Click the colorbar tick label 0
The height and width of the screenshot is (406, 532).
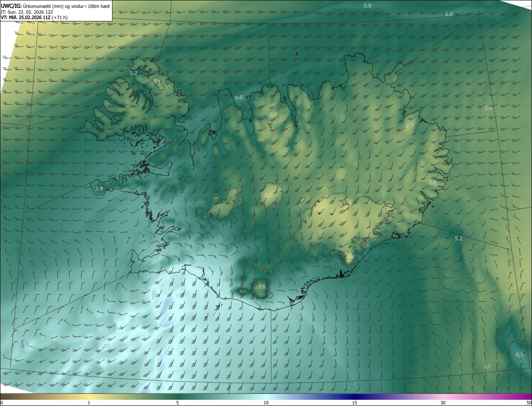[2, 403]
